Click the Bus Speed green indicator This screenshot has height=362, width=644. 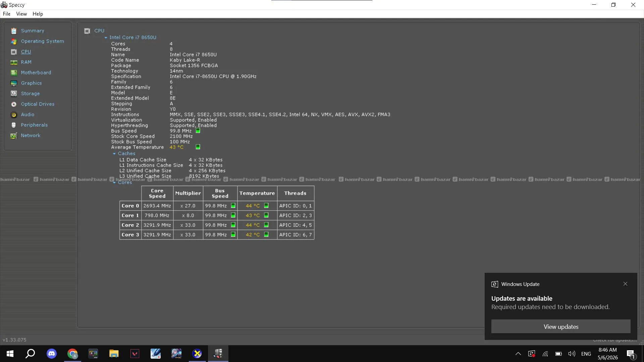click(x=198, y=131)
